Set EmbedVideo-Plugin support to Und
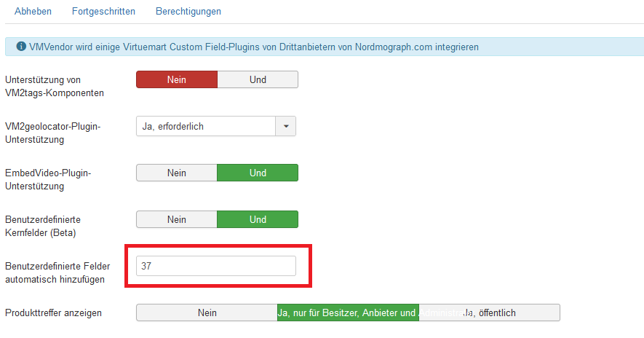This screenshot has width=644, height=338. coord(258,173)
